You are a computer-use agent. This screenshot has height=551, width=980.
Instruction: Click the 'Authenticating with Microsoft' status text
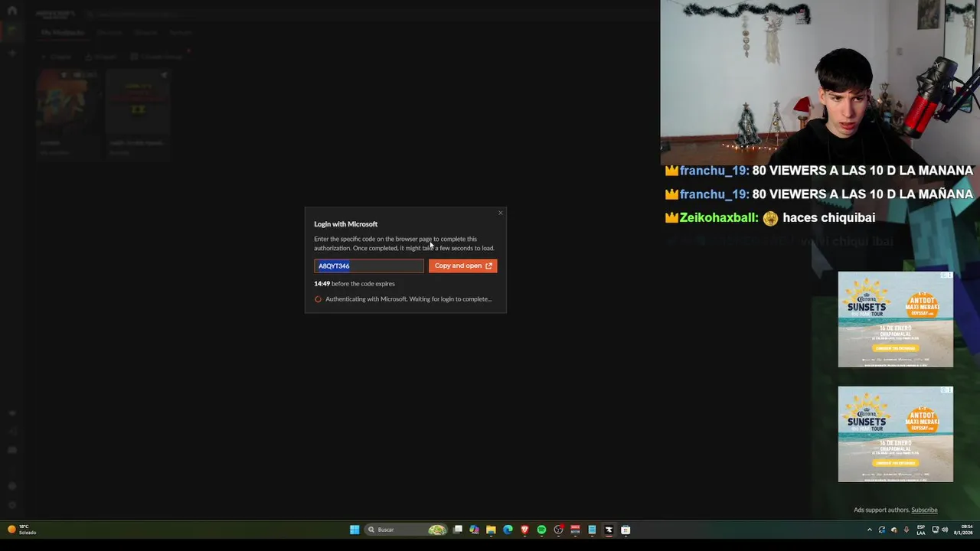click(409, 299)
